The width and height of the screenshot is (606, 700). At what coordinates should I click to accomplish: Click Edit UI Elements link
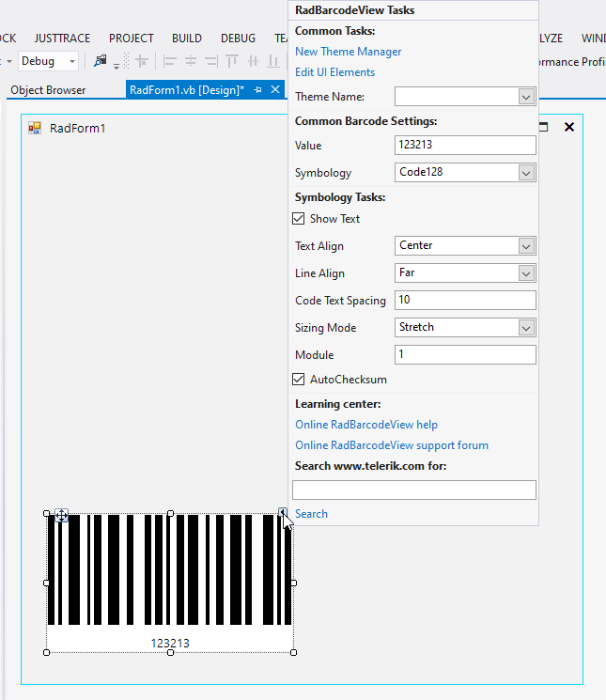click(334, 72)
